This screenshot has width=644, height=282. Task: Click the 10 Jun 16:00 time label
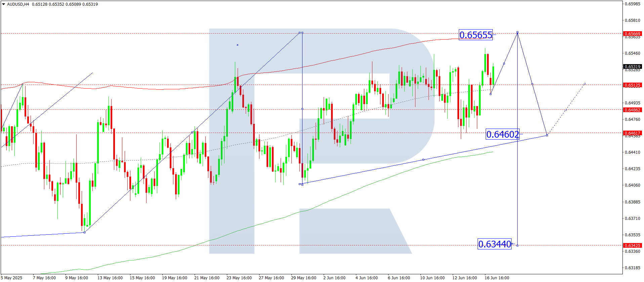(432, 278)
